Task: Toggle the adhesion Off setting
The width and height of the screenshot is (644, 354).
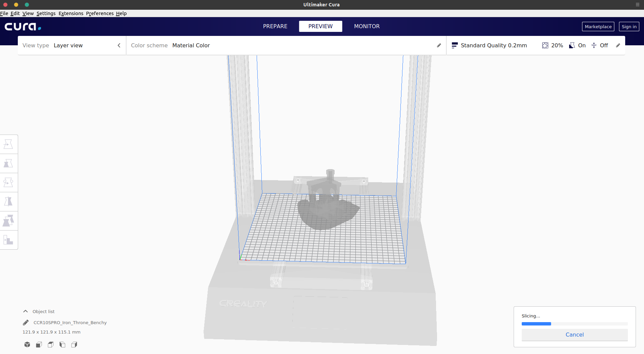Action: click(600, 45)
